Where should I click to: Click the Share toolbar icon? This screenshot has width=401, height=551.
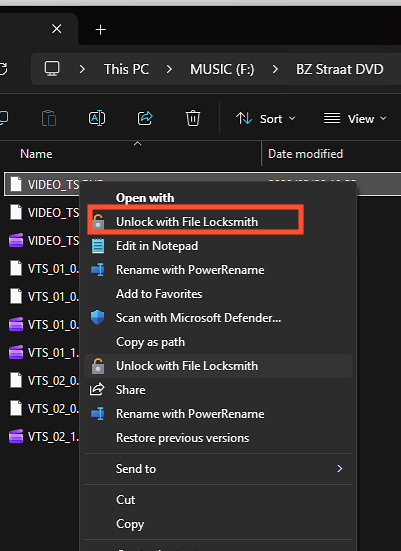click(x=145, y=118)
